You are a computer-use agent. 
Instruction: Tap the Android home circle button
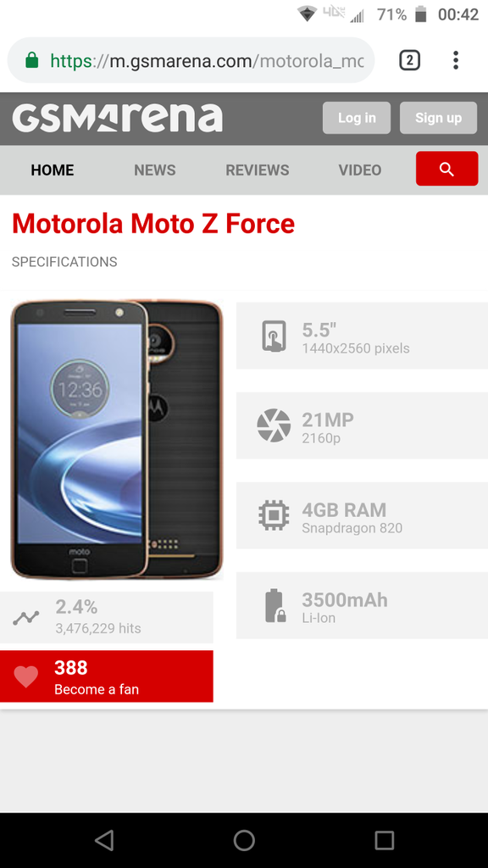[244, 840]
